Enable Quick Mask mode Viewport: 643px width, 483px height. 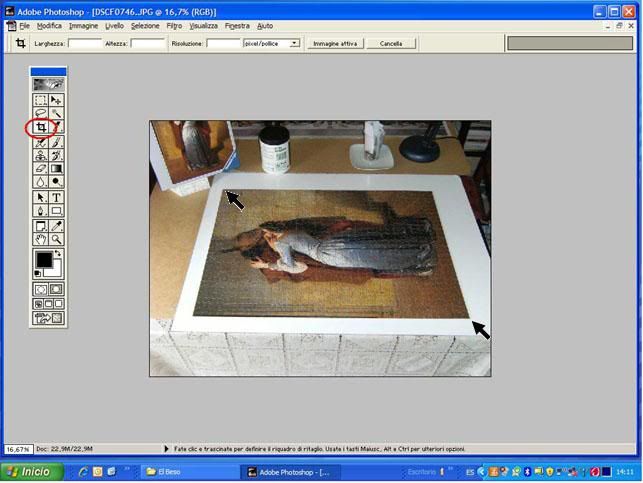[x=56, y=289]
